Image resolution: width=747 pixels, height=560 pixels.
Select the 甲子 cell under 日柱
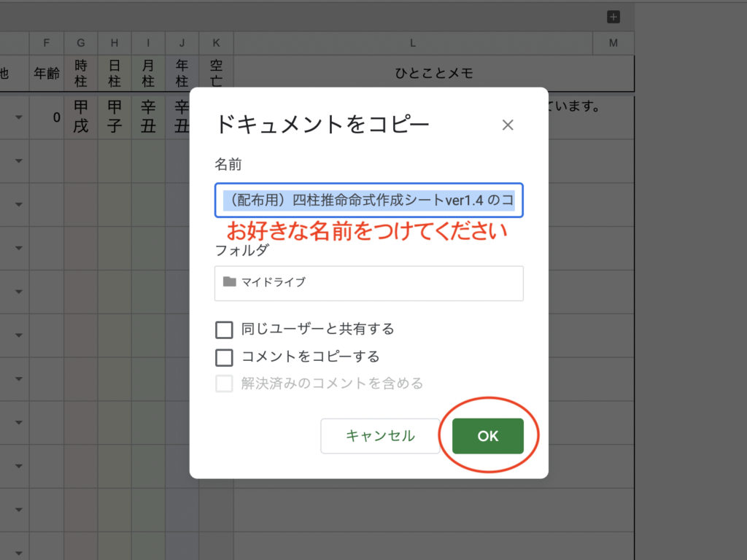point(115,117)
